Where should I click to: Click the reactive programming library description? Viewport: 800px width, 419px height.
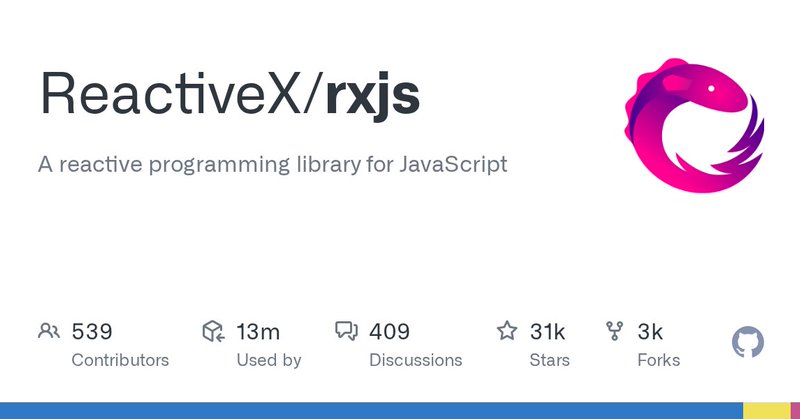tap(272, 165)
